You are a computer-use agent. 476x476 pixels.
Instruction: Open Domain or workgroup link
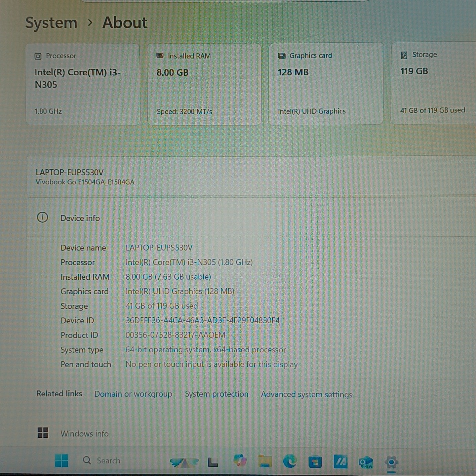click(x=133, y=394)
